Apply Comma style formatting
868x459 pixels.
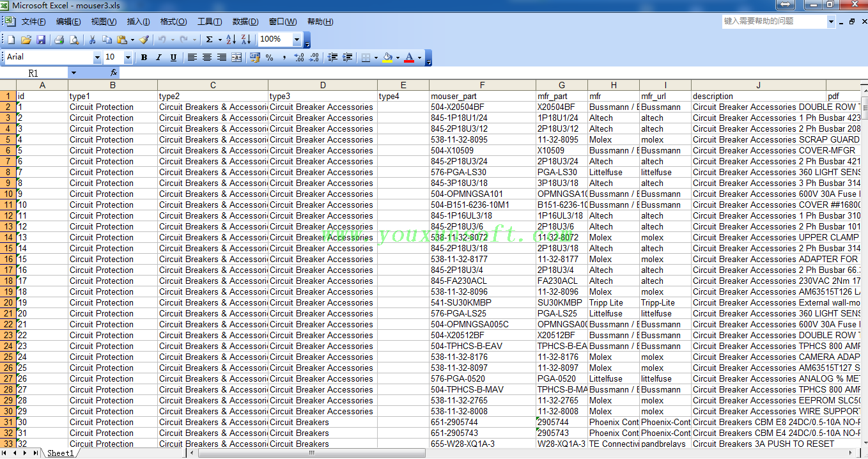284,58
